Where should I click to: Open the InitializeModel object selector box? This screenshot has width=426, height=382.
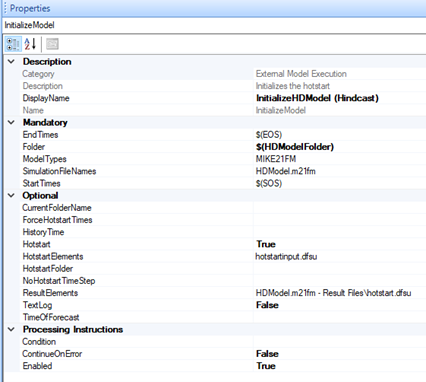[214, 25]
